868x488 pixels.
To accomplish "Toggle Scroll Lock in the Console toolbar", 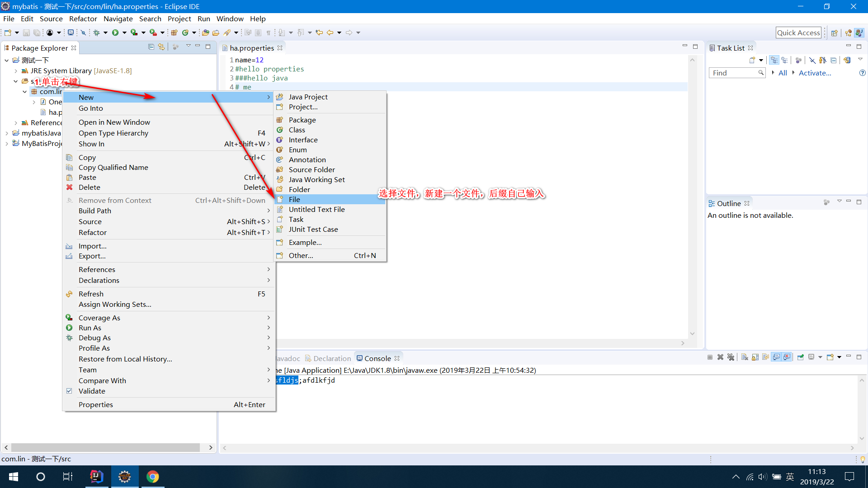I will tap(755, 357).
